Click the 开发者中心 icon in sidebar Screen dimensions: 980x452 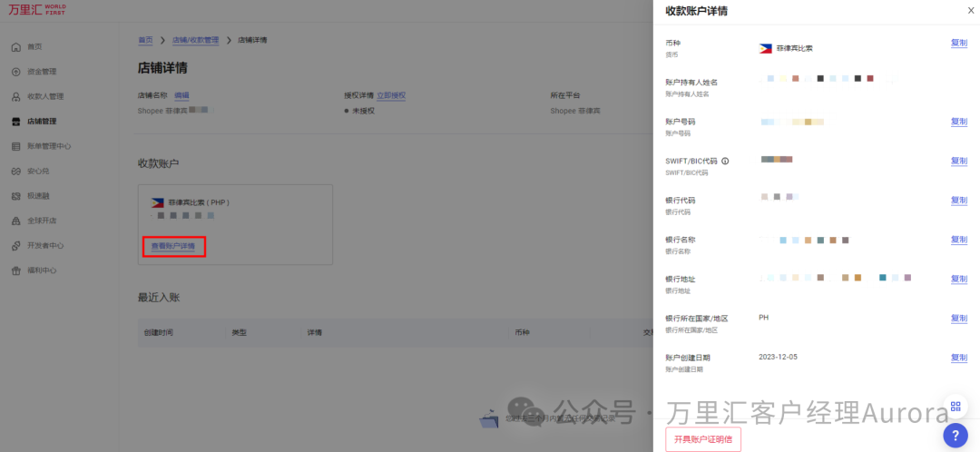(16, 246)
